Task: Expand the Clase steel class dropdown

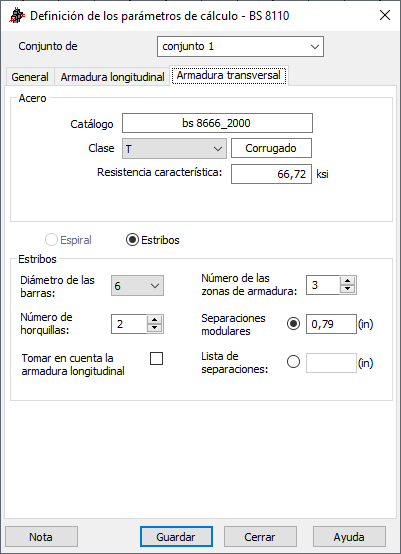Action: point(174,148)
